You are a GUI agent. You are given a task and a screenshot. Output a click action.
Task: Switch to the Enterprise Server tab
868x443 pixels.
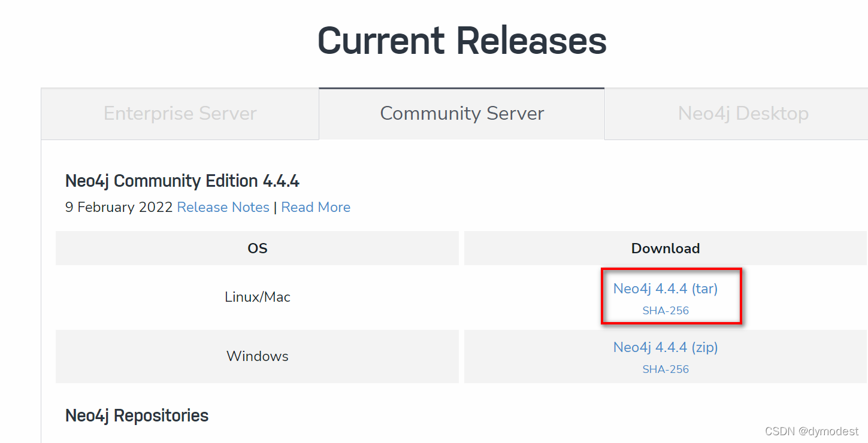point(180,114)
